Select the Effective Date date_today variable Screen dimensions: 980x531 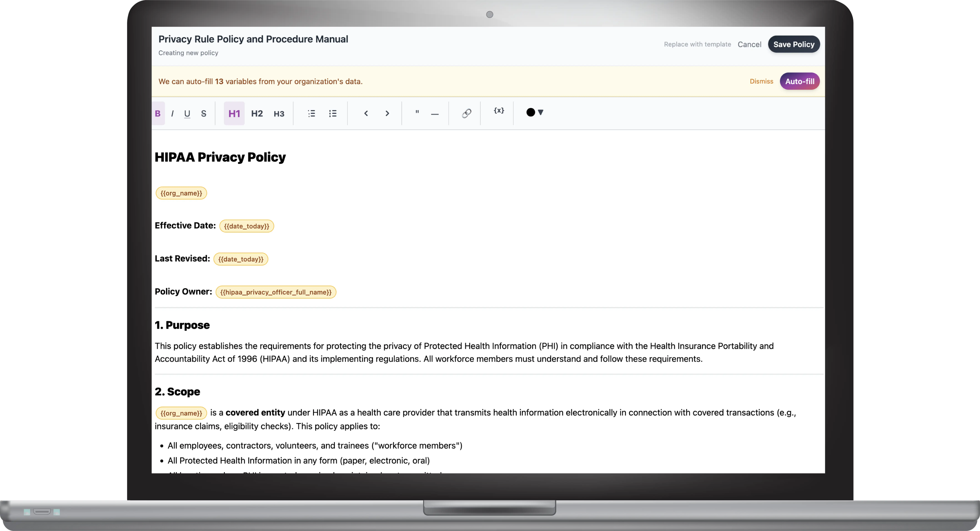pyautogui.click(x=246, y=226)
